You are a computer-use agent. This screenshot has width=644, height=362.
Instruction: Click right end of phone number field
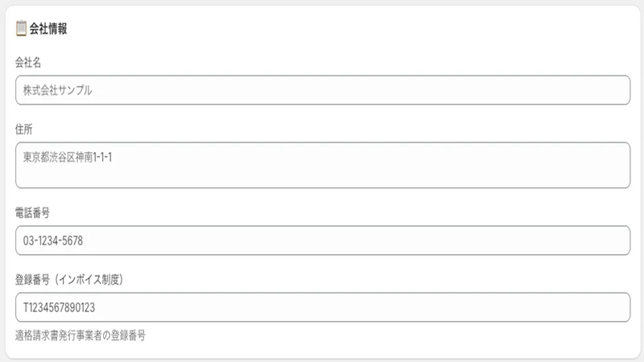[x=608, y=240]
